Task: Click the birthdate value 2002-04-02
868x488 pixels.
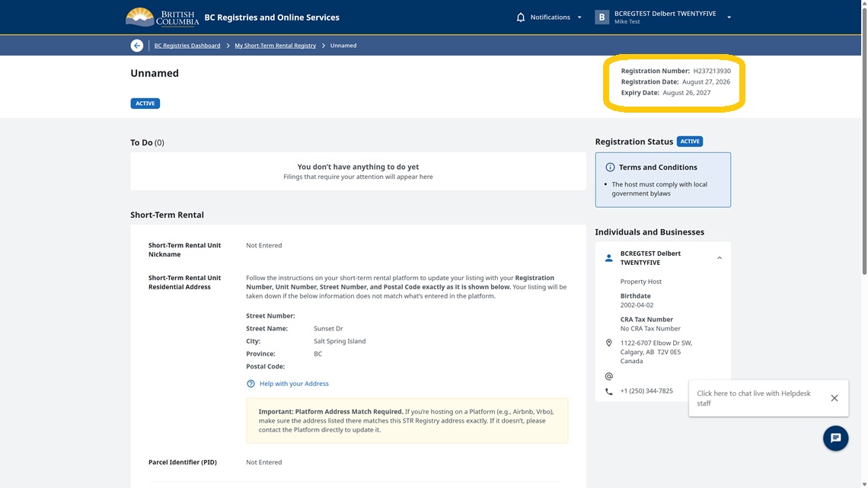Action: (637, 305)
